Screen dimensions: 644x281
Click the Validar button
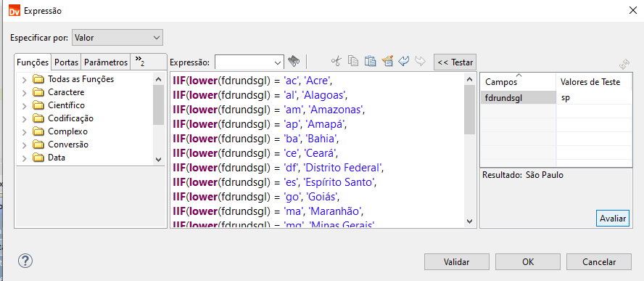(456, 261)
